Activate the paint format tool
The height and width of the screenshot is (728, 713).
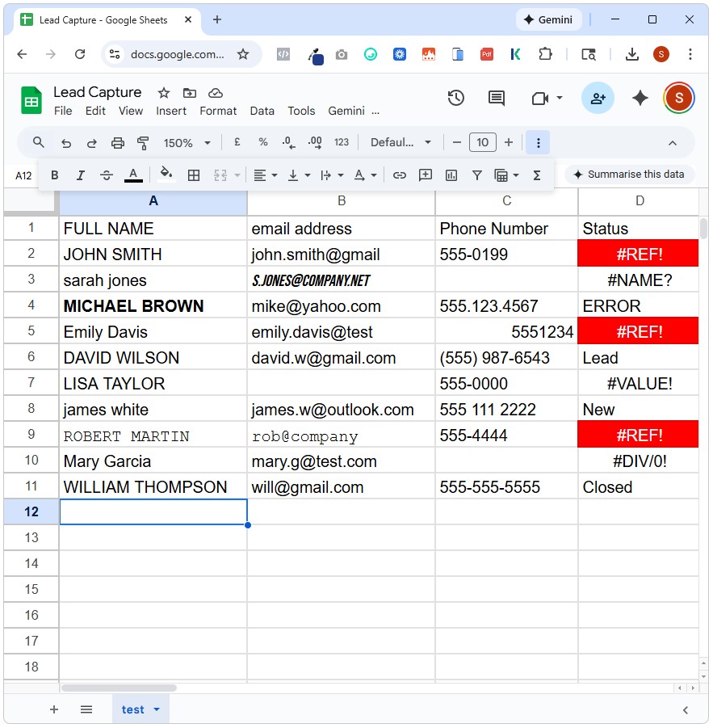[x=143, y=143]
